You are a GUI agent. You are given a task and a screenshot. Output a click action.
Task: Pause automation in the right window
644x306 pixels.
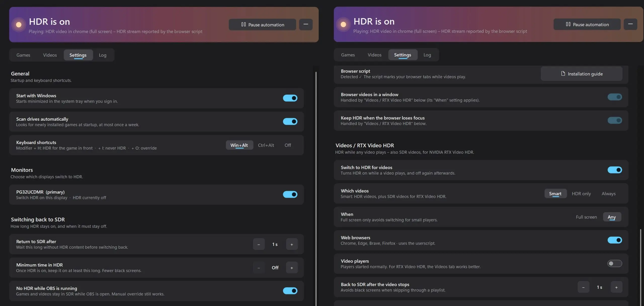click(587, 24)
